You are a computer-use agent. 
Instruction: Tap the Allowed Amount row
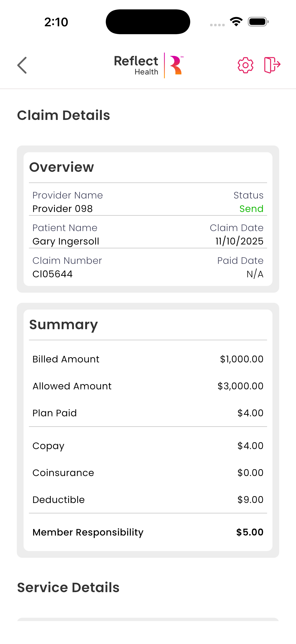pyautogui.click(x=148, y=386)
